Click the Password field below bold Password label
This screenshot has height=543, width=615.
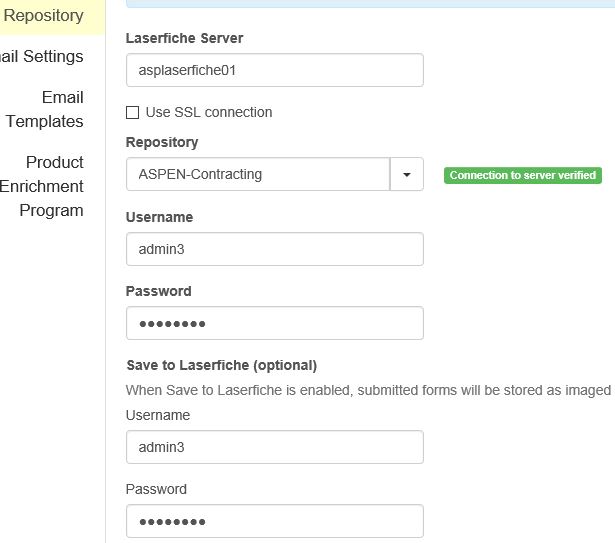point(274,323)
